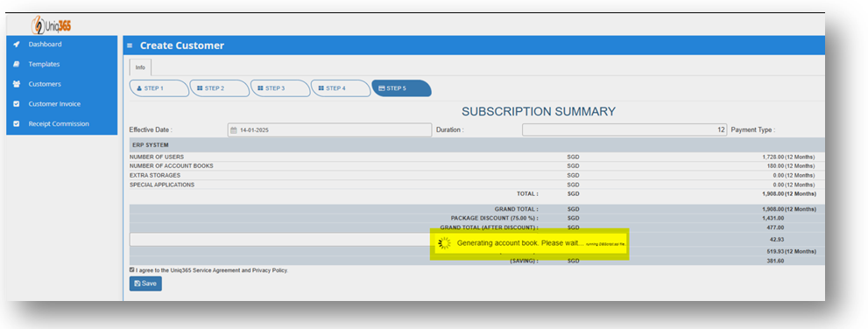Click the Customer Invoice check icon

pos(17,104)
